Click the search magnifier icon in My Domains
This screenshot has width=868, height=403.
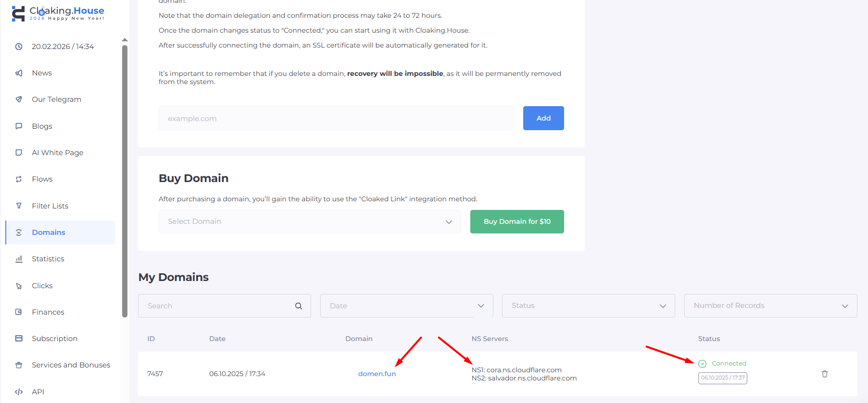click(x=299, y=306)
